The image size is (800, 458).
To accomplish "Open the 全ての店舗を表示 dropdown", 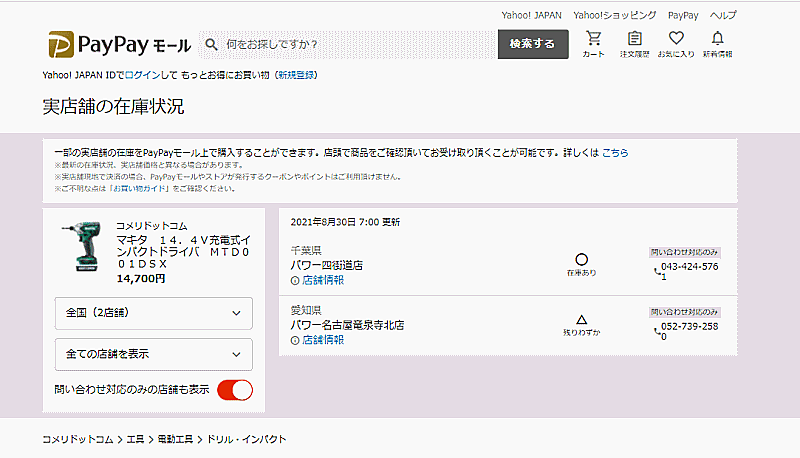I will pos(153,354).
